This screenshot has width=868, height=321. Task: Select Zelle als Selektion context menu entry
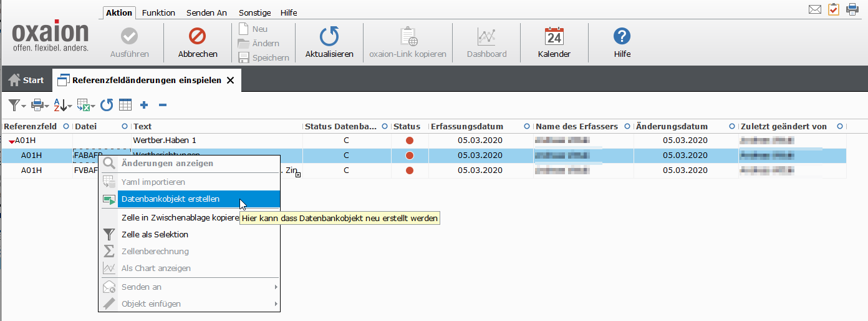[155, 234]
